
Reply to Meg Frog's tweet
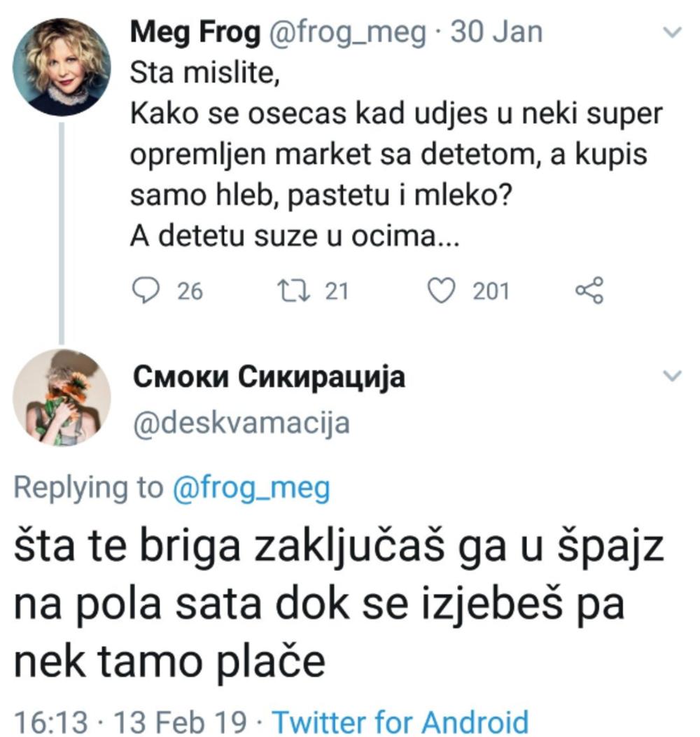point(144,290)
